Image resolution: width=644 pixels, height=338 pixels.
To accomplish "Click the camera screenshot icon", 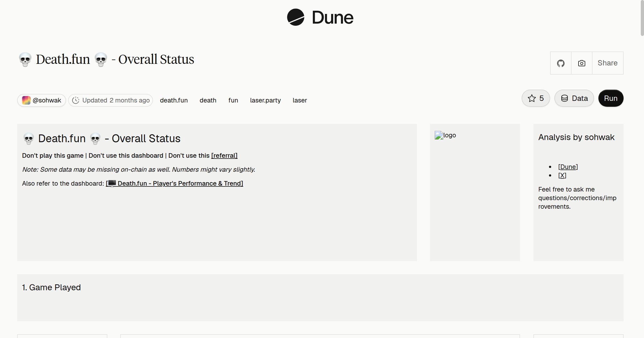I will point(582,63).
